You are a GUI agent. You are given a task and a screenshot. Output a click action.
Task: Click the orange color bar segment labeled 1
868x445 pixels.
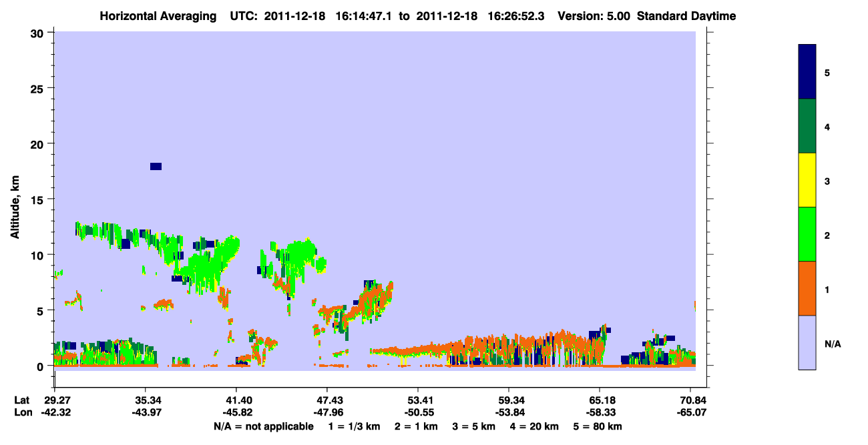tap(807, 288)
